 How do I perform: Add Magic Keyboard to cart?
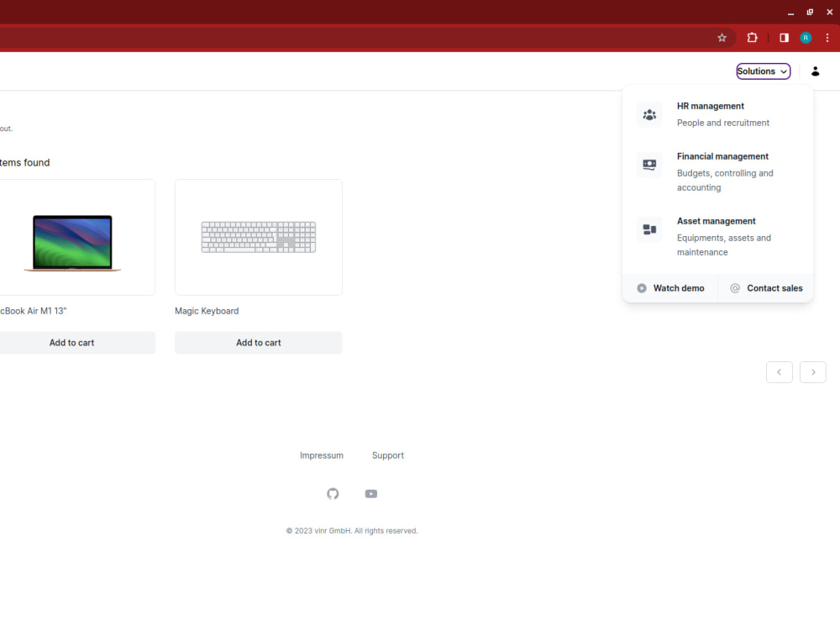click(258, 343)
